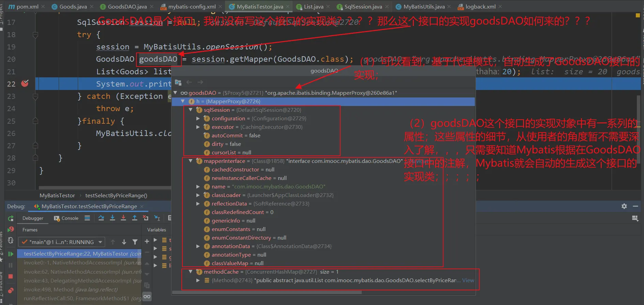Click MyBatisTestor breadcrumb
This screenshot has width=644, height=305.
point(57,195)
